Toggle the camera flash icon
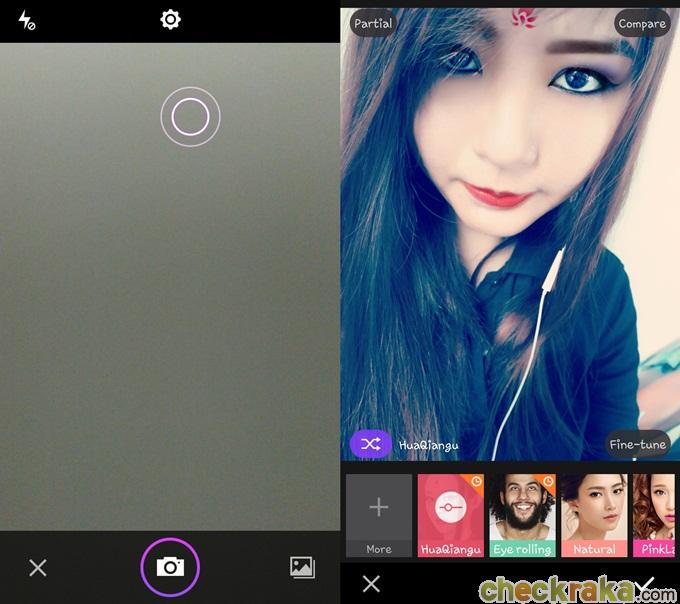 coord(27,20)
